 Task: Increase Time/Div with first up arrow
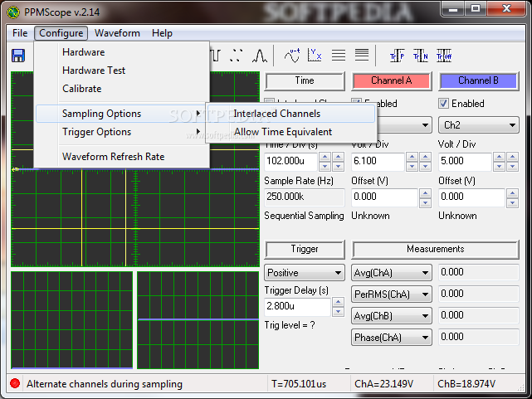coord(325,157)
